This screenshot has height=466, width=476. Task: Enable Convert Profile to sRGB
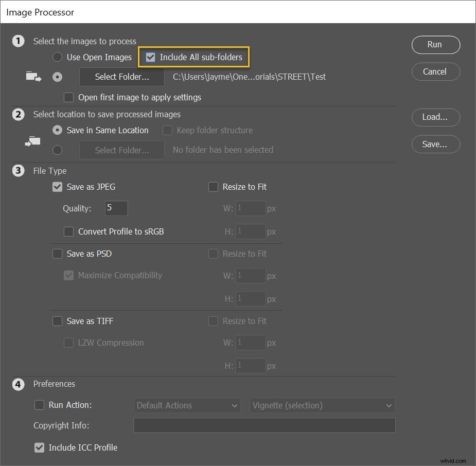(68, 231)
